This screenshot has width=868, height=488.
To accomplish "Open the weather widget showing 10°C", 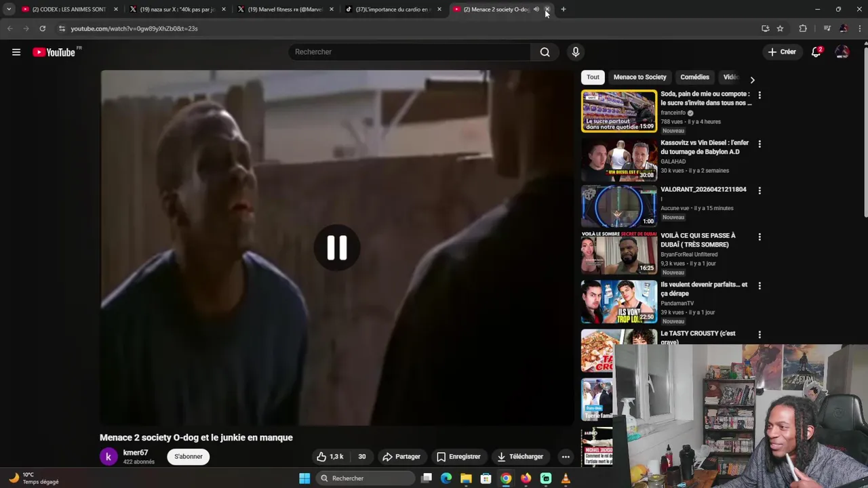I will coord(34,479).
